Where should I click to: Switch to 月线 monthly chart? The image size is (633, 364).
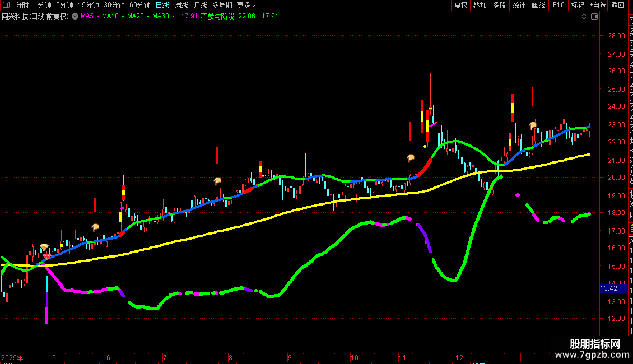(200, 5)
